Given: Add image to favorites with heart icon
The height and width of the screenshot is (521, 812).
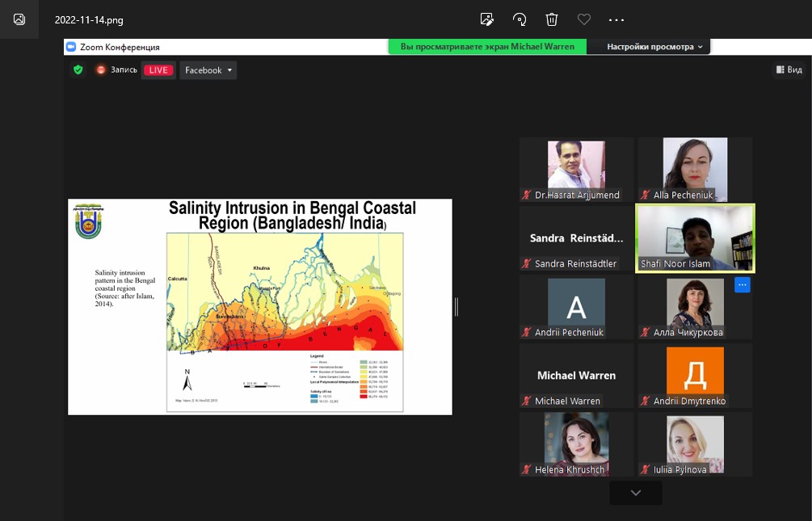Looking at the screenshot, I should pos(584,19).
